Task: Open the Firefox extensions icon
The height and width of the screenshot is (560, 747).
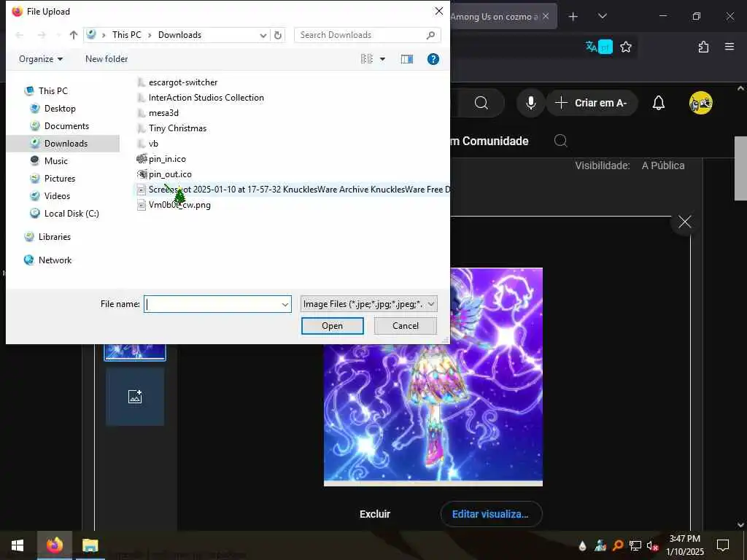Action: (x=703, y=47)
